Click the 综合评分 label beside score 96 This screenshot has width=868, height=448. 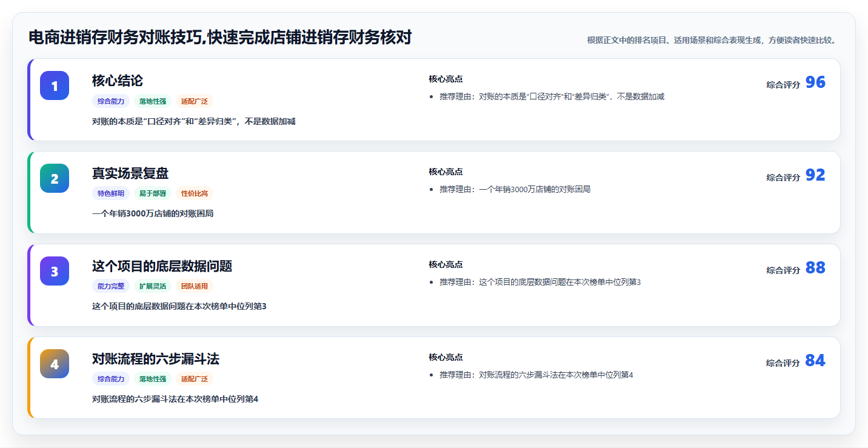tap(783, 85)
